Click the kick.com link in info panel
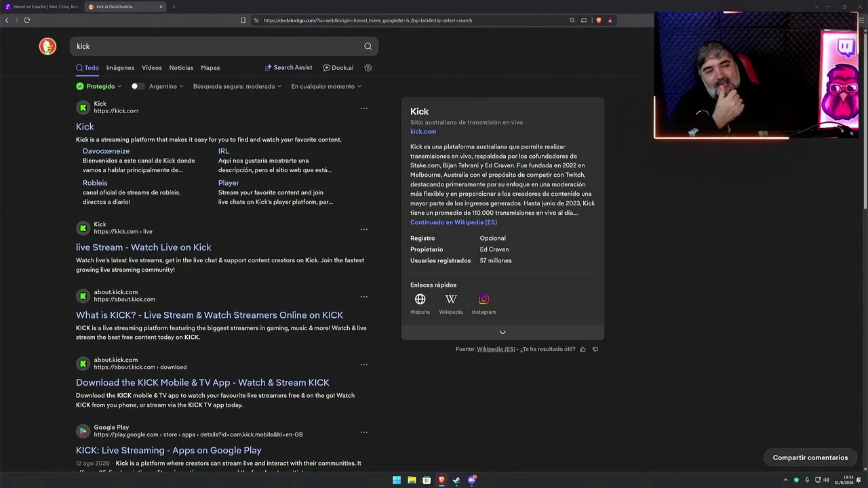The height and width of the screenshot is (488, 868). 423,131
